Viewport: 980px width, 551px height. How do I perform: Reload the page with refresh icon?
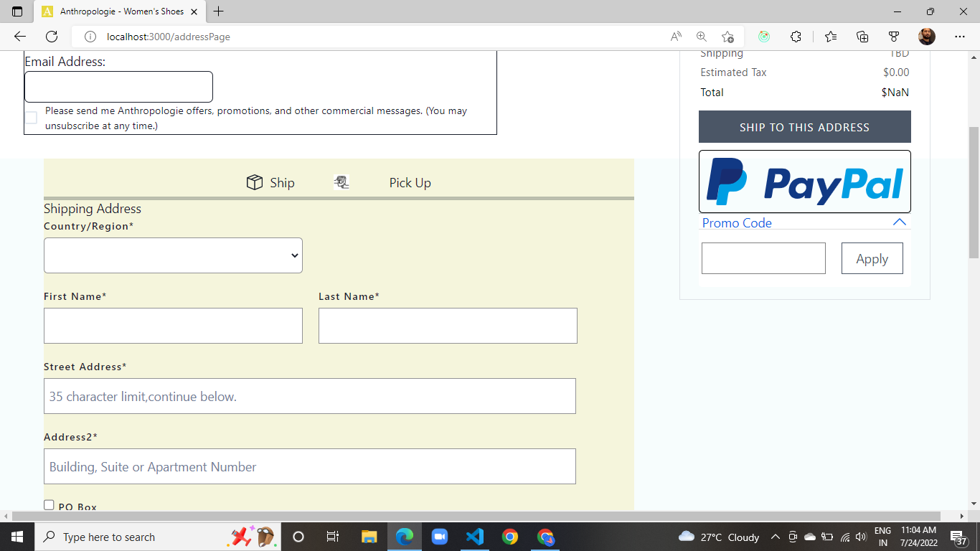coord(52,37)
